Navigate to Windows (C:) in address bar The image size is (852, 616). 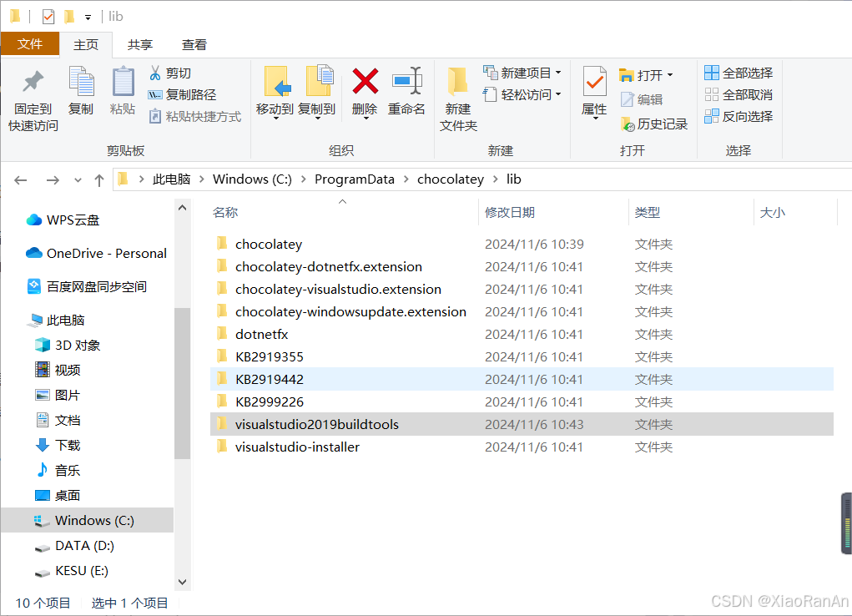click(252, 179)
